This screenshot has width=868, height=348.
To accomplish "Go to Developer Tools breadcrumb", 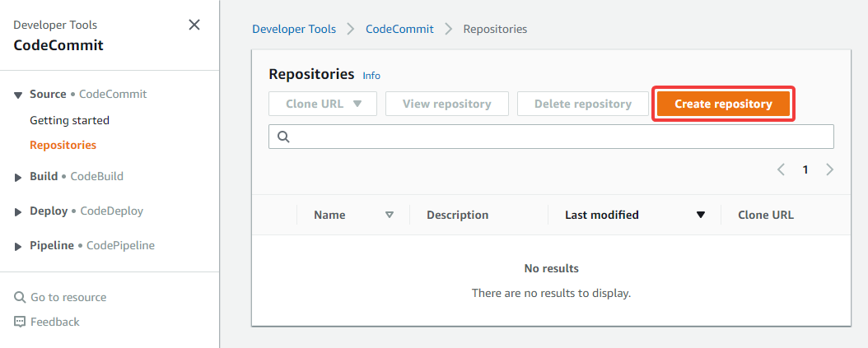I will (294, 29).
